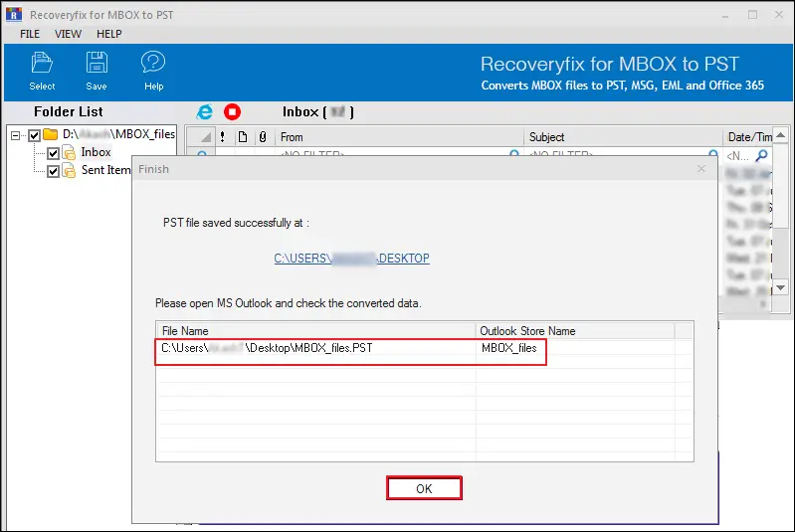The height and width of the screenshot is (532, 795).
Task: Open the VIEW menu
Action: click(68, 34)
